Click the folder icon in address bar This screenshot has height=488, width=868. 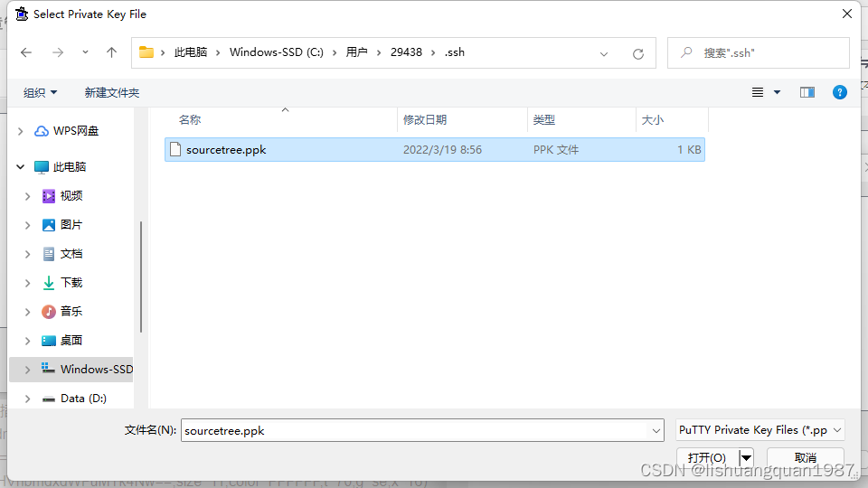point(146,52)
